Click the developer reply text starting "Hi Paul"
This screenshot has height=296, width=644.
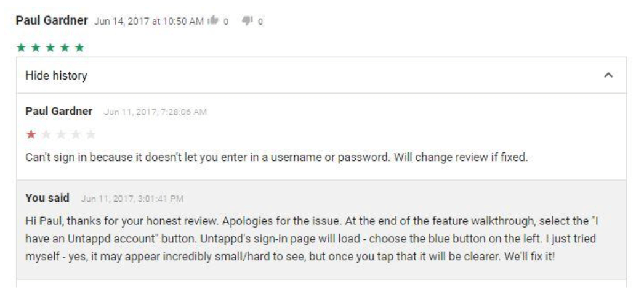coord(312,239)
